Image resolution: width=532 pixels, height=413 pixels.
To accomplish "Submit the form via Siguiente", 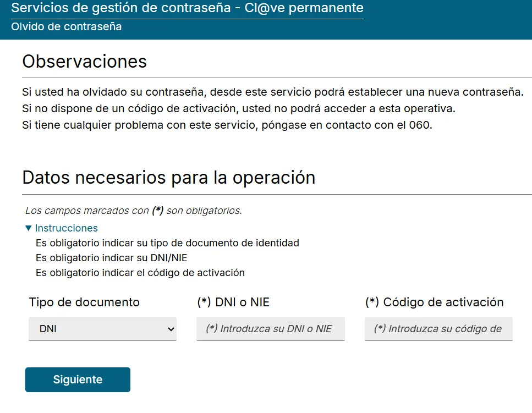I will 77,379.
